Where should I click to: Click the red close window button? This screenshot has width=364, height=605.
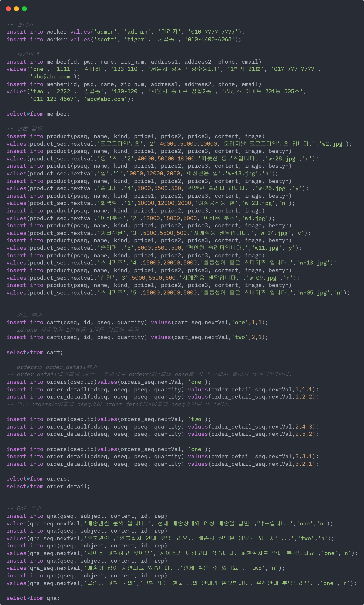(x=8, y=9)
